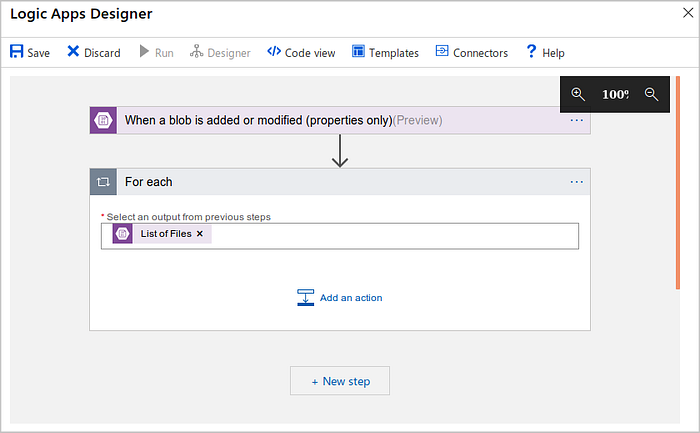The image size is (700, 433).
Task: Close the Logic Apps Designer pane
Action: coord(688,13)
